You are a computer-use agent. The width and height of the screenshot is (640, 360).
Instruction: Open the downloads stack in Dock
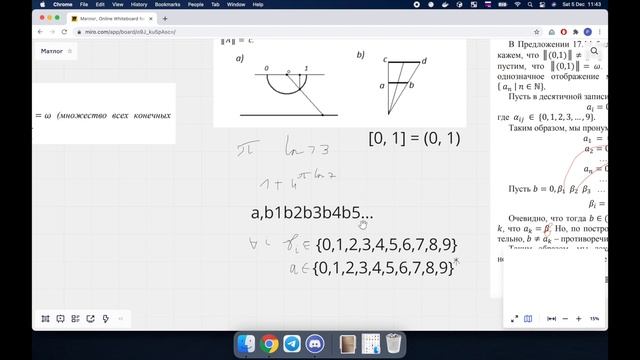click(371, 344)
